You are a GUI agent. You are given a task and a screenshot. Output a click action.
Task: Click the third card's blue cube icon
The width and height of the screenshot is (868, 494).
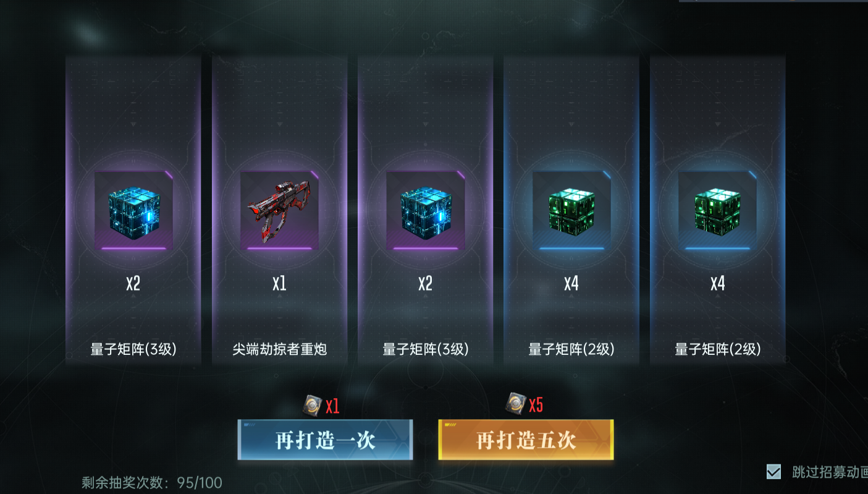point(425,211)
